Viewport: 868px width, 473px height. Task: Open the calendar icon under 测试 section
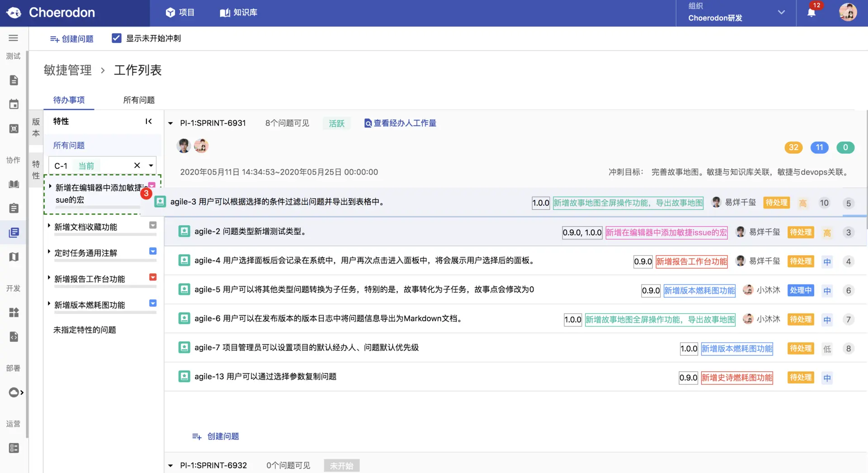13,104
